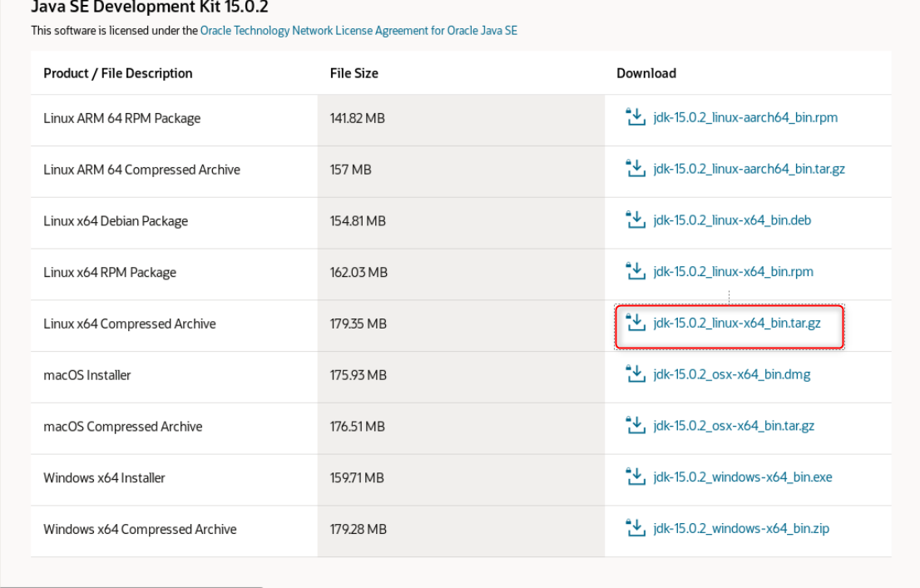Download jdk-15.0.2_osx-x64_bin.dmg file link
Image resolution: width=920 pixels, height=588 pixels.
[732, 374]
